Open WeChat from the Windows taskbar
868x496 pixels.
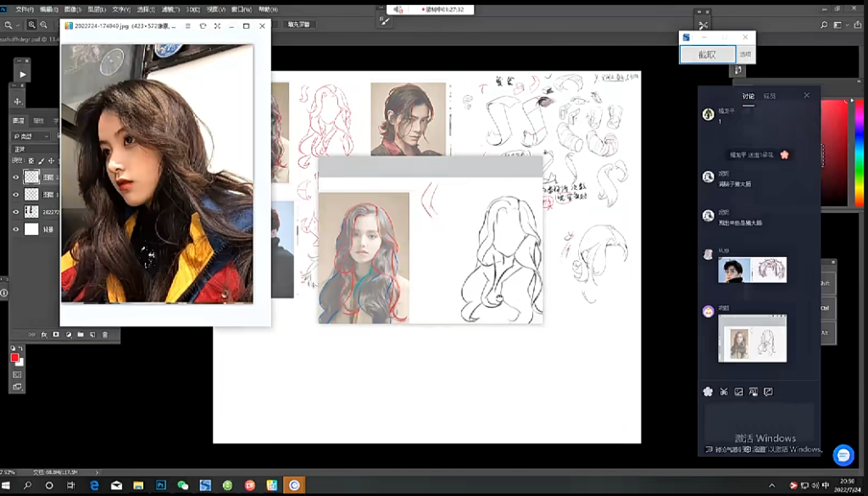pyautogui.click(x=182, y=485)
